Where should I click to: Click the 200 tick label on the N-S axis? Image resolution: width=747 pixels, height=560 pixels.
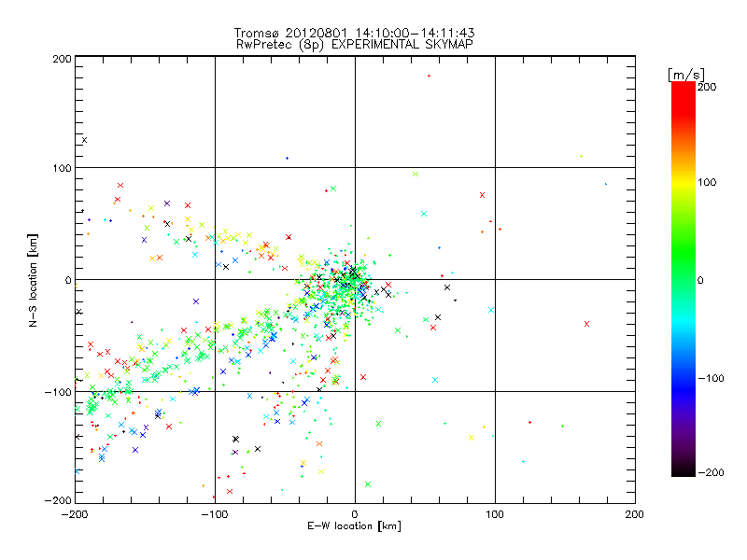(62, 59)
